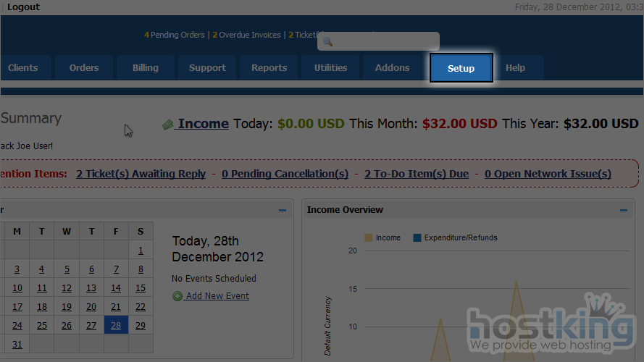
Task: Open 2 To-Do Item(s) Due link
Action: pos(416,174)
